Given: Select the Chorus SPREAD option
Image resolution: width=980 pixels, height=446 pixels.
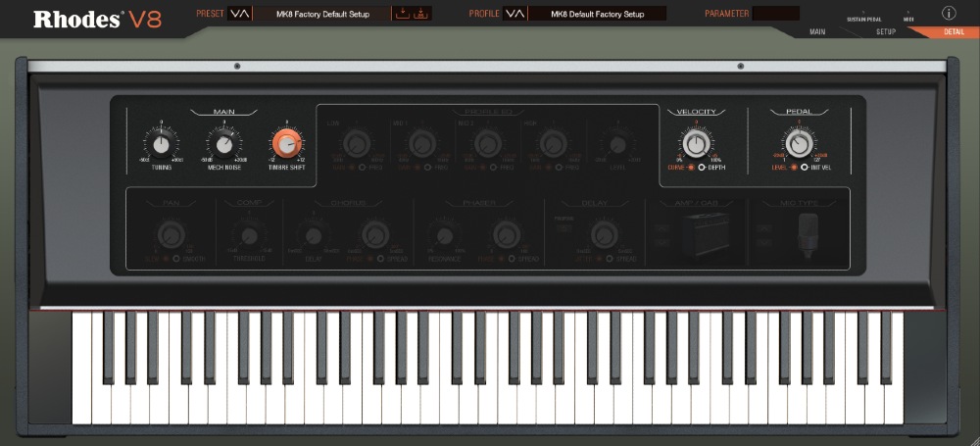Looking at the screenshot, I should 393,259.
